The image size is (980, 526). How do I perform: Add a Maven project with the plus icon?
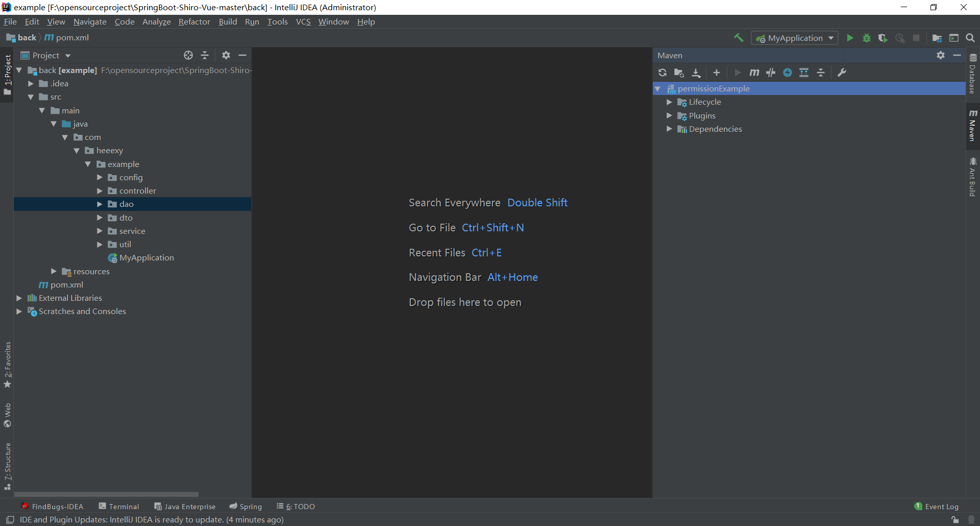pyautogui.click(x=717, y=73)
